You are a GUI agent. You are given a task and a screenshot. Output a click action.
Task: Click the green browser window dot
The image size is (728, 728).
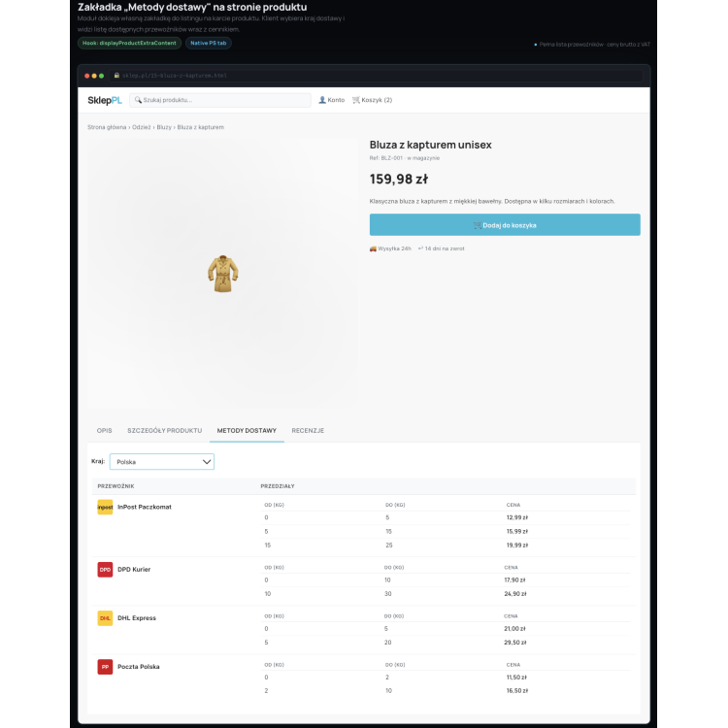[102, 76]
